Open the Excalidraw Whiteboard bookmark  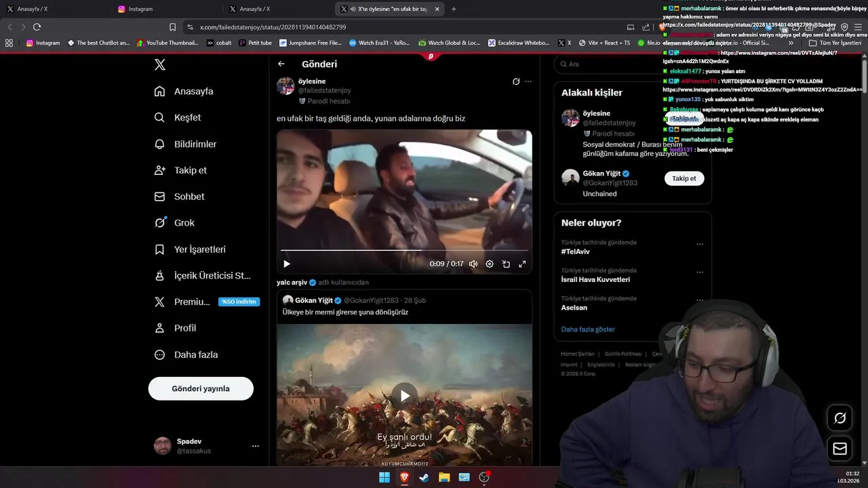point(518,43)
